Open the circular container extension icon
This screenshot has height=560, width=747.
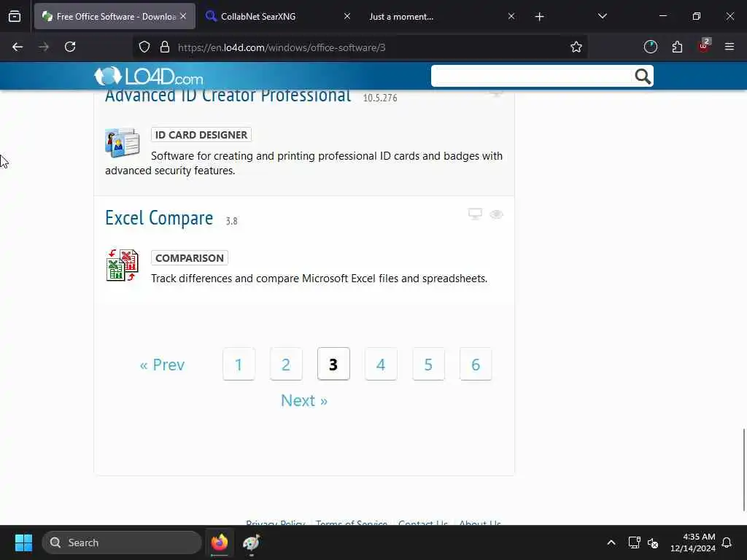click(x=650, y=47)
